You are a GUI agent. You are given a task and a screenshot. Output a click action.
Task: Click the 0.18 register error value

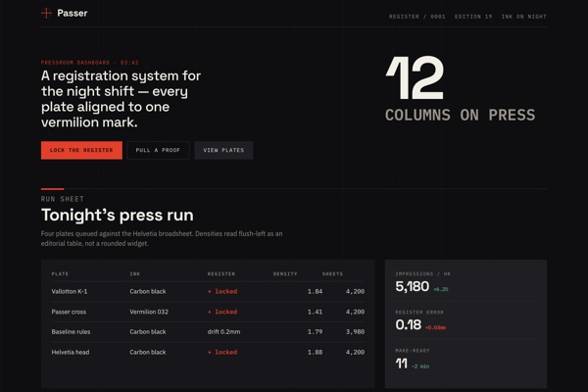tap(409, 324)
